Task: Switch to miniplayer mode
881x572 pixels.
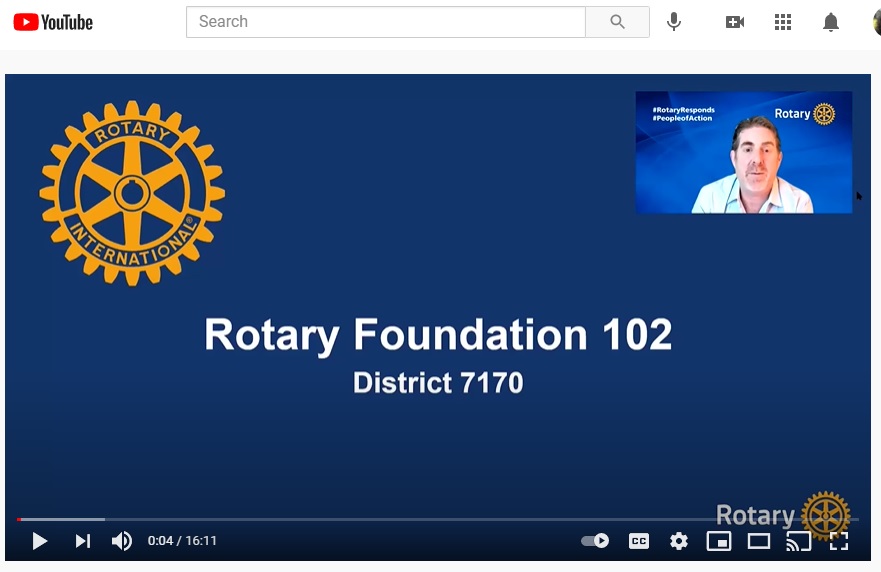Action: [719, 541]
